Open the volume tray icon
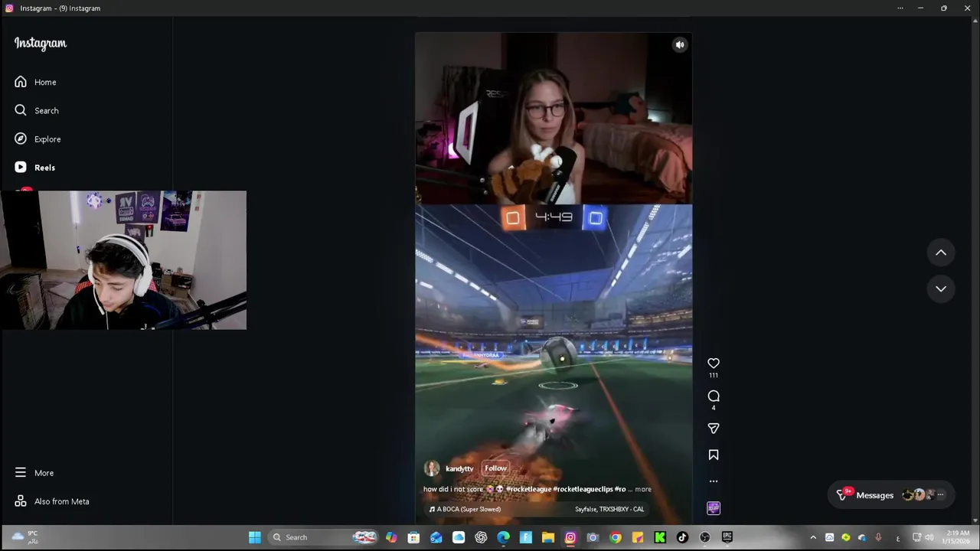 tap(929, 537)
